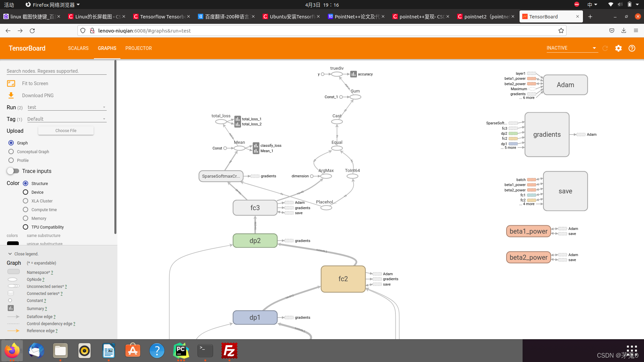Switch to the Ubuntu安装Tensorflow browser tab
This screenshot has height=362, width=644.
click(x=291, y=16)
